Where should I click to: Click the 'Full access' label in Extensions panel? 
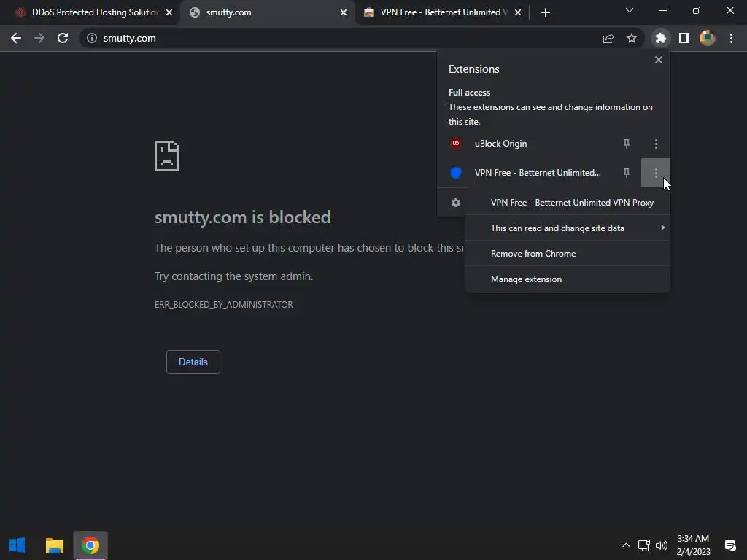469,93
